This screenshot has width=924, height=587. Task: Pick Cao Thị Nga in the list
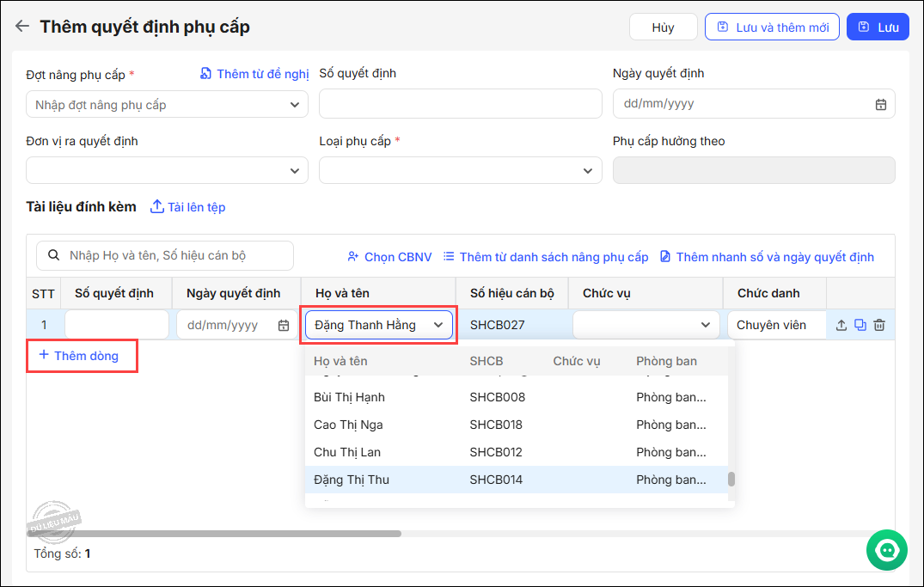(348, 425)
